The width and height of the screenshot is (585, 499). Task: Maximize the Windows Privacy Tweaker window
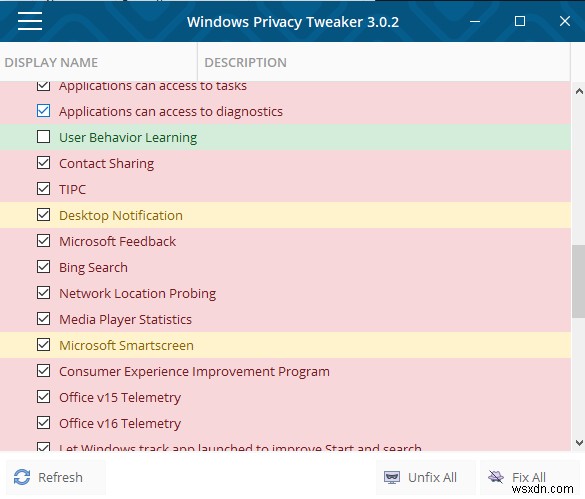tap(520, 21)
